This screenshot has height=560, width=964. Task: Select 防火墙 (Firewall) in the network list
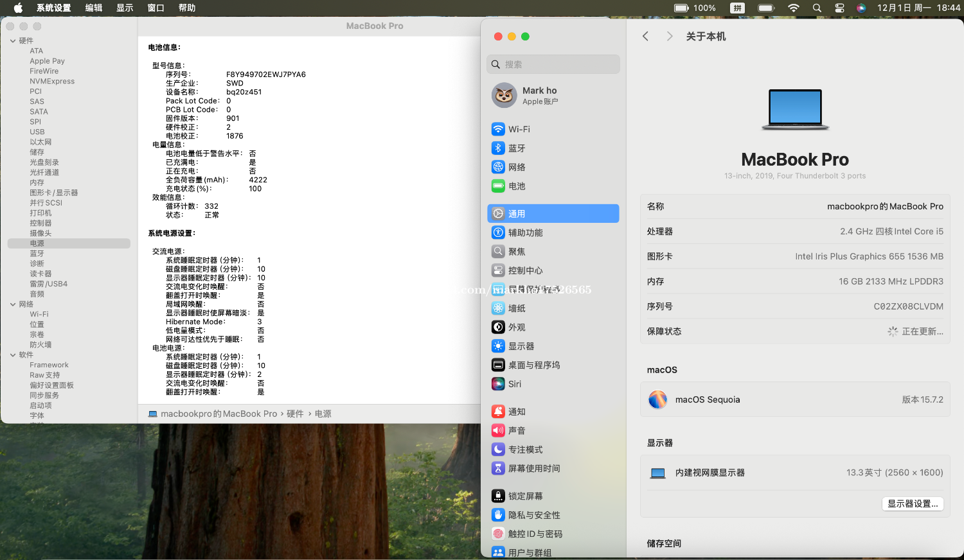40,345
